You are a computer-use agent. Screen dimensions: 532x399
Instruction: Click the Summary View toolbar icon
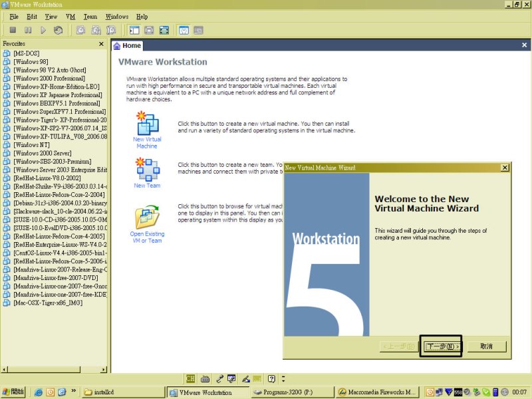pos(184,30)
